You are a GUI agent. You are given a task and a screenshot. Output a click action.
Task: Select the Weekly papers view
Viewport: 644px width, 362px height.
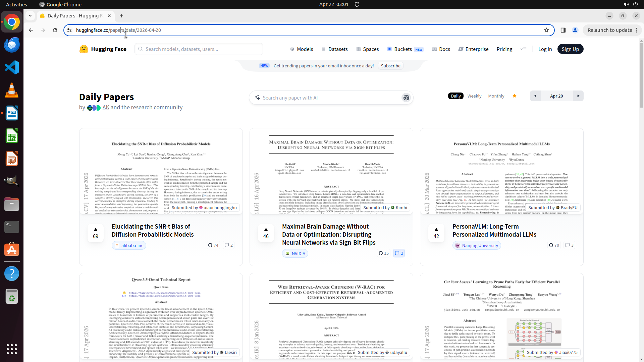(x=474, y=96)
